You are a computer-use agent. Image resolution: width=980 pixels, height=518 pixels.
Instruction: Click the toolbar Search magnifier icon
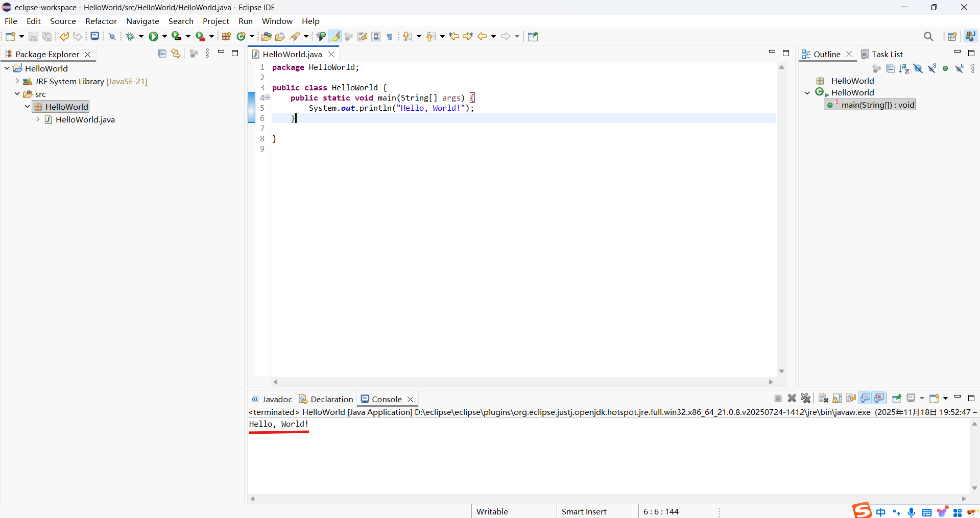[928, 36]
